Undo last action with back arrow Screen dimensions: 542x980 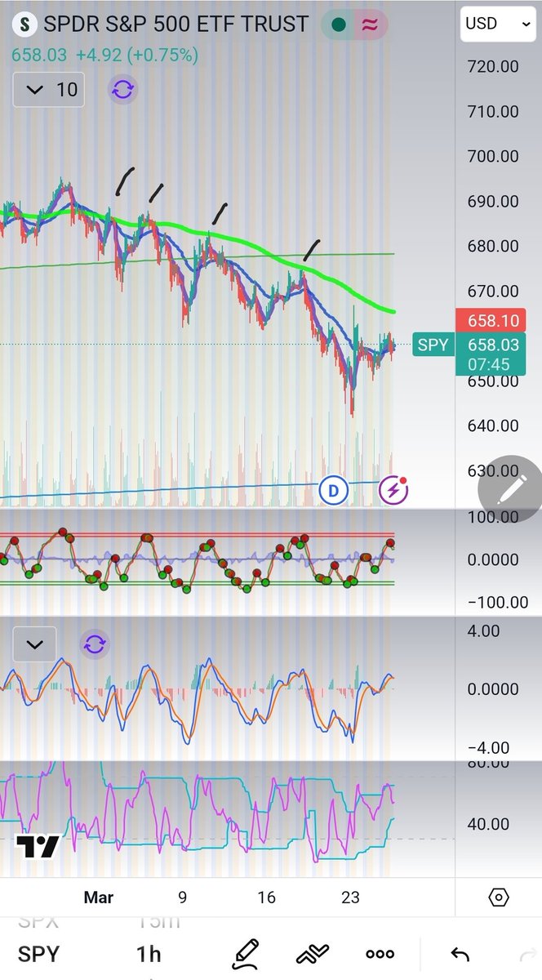click(x=460, y=954)
